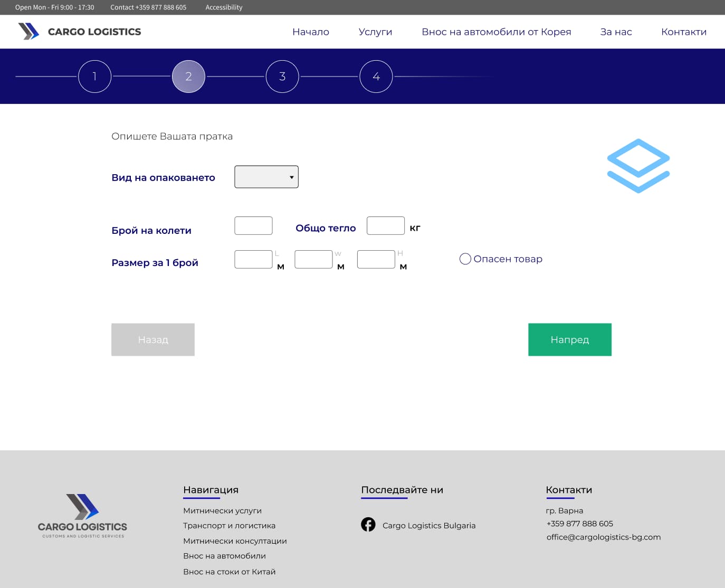
Task: Enable the Опасен товар radio option
Action: point(465,259)
